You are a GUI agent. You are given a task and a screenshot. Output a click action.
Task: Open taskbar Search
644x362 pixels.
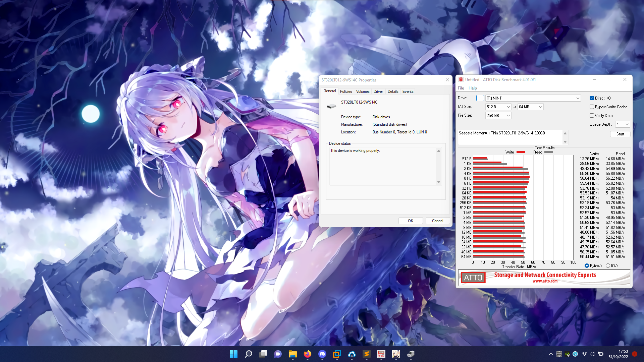tap(248, 354)
